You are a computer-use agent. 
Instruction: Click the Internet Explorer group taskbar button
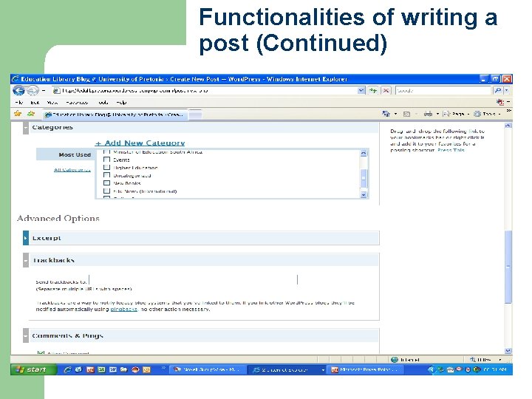click(287, 370)
